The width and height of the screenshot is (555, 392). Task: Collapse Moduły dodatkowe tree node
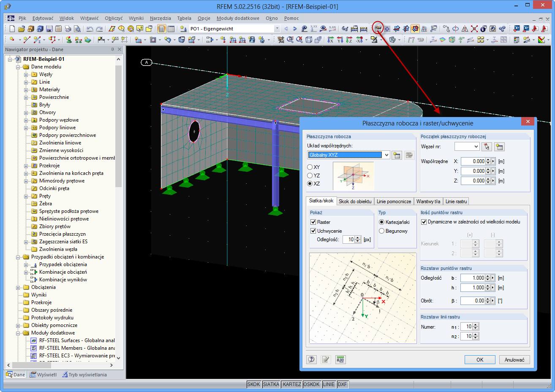coord(18,333)
